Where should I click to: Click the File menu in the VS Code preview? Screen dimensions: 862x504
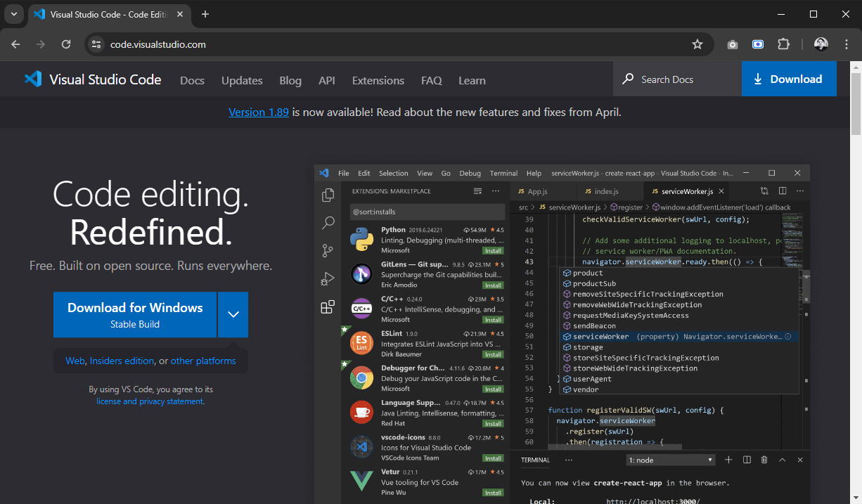click(344, 173)
